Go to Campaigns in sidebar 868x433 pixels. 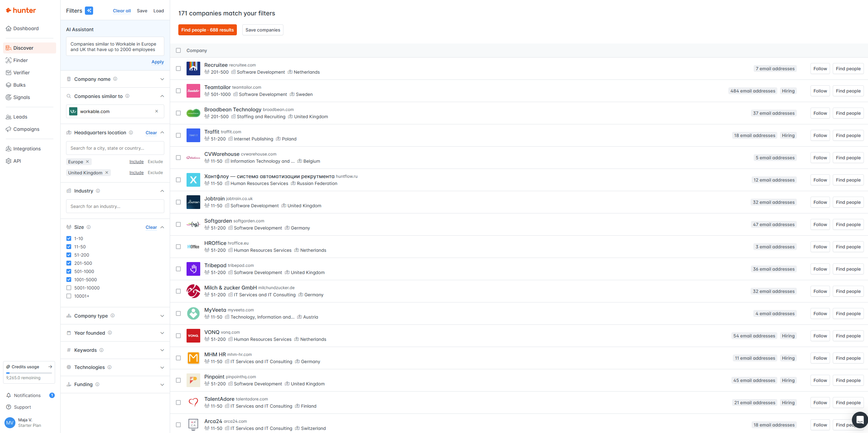pos(26,129)
